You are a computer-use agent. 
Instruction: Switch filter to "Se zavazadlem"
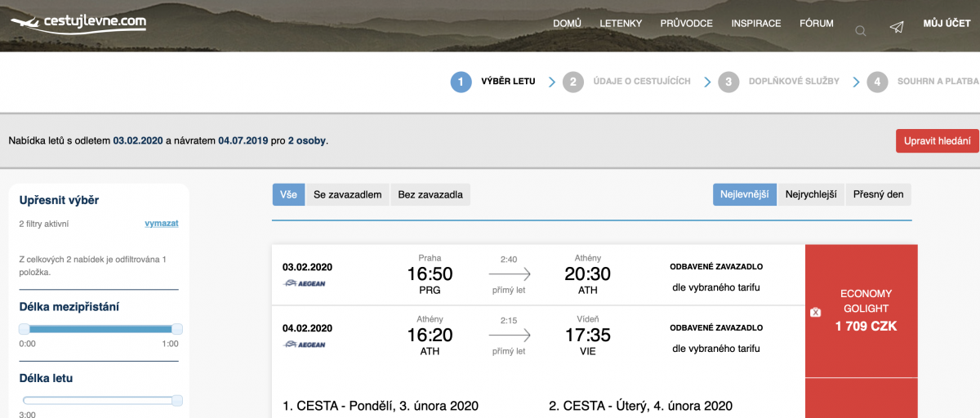coord(347,194)
